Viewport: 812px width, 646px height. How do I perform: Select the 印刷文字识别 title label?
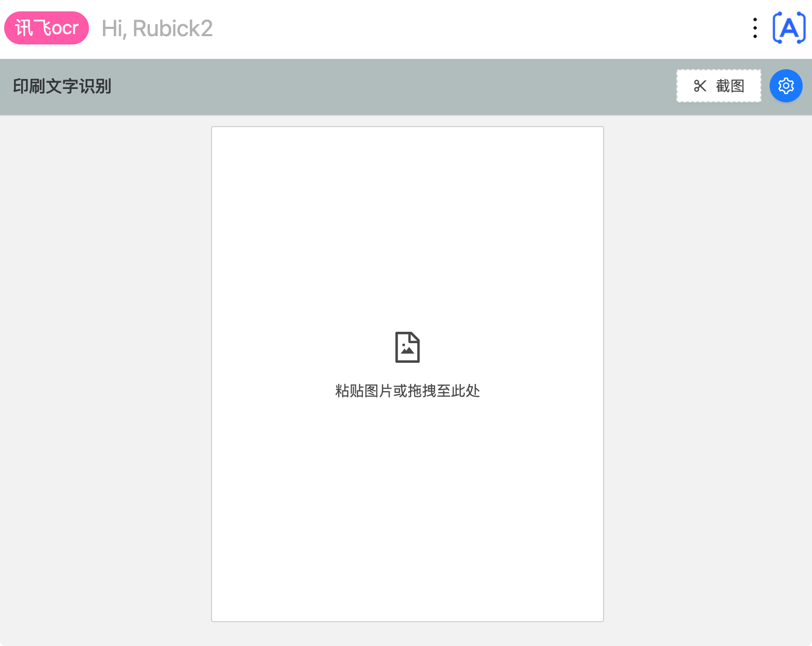[x=62, y=86]
